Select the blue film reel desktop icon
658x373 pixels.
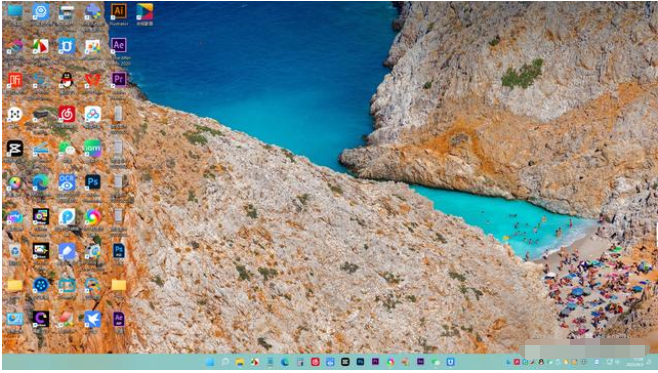click(41, 285)
